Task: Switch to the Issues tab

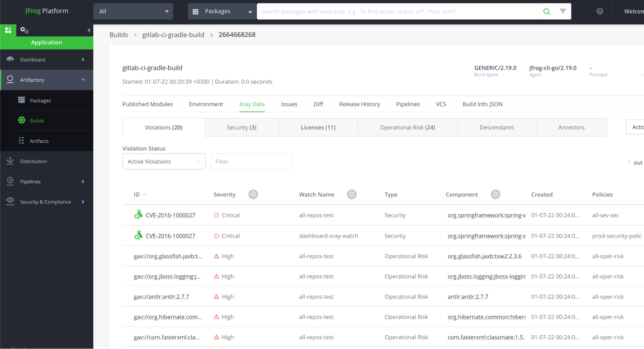Action: (x=289, y=104)
